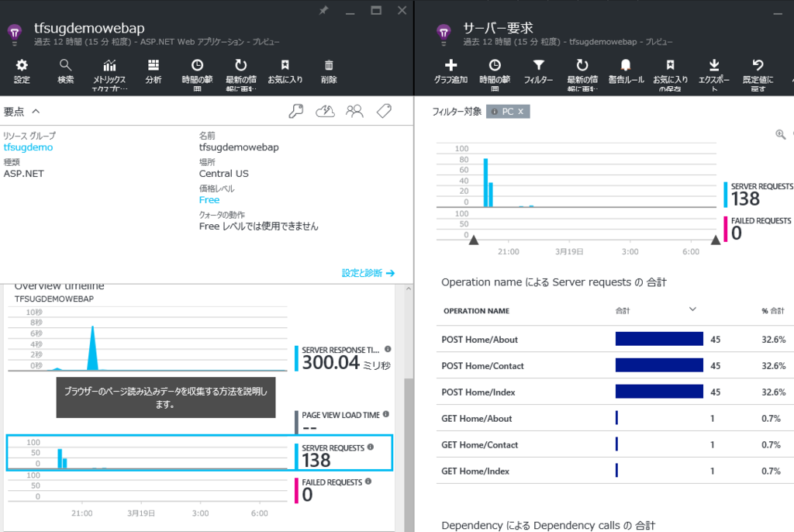Show info for Failed Requests tile
The image size is (794, 532).
pyautogui.click(x=368, y=482)
